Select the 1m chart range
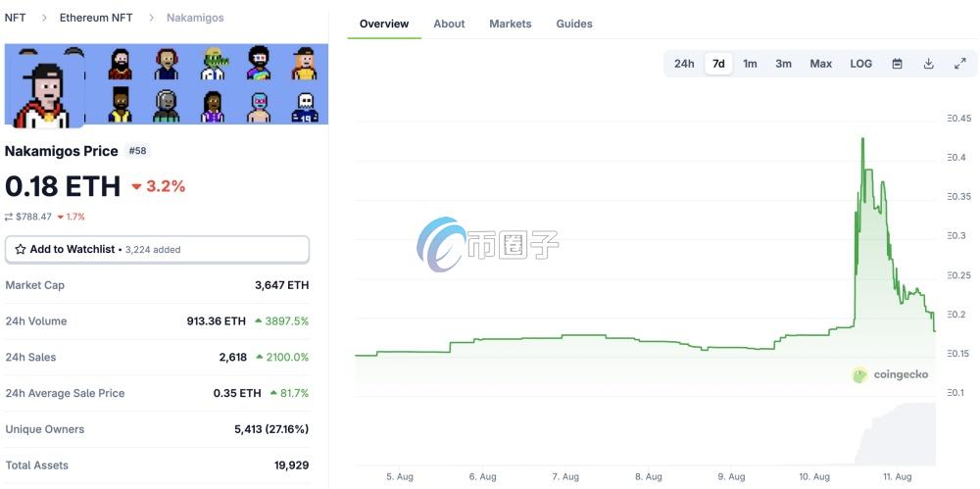 pos(750,64)
